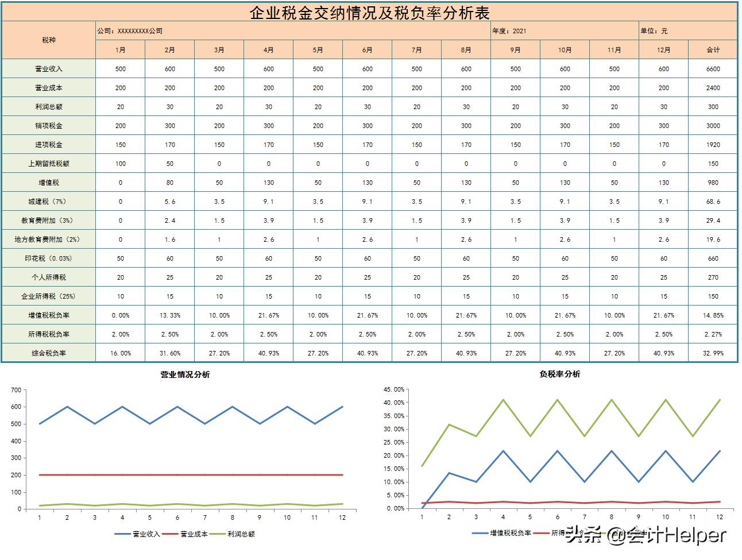The image size is (742, 560).
Task: Select the 税种 header cell
Action: click(48, 40)
